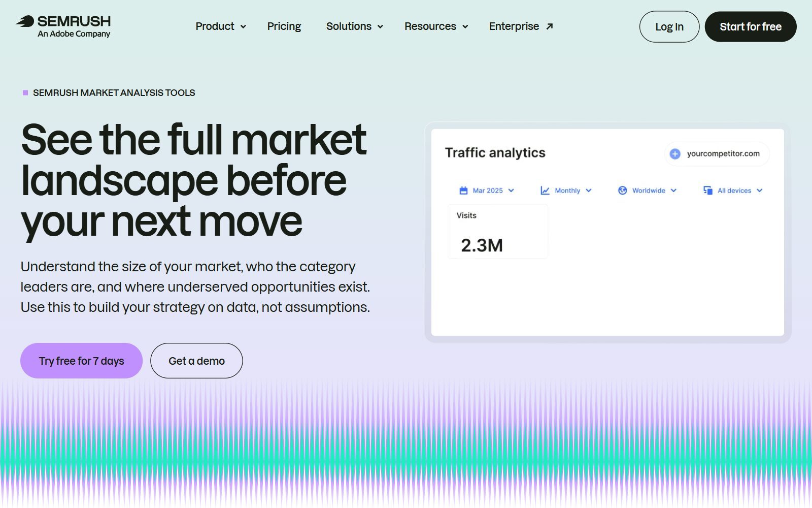812x508 pixels.
Task: Open the Enterprise link
Action: [521, 26]
